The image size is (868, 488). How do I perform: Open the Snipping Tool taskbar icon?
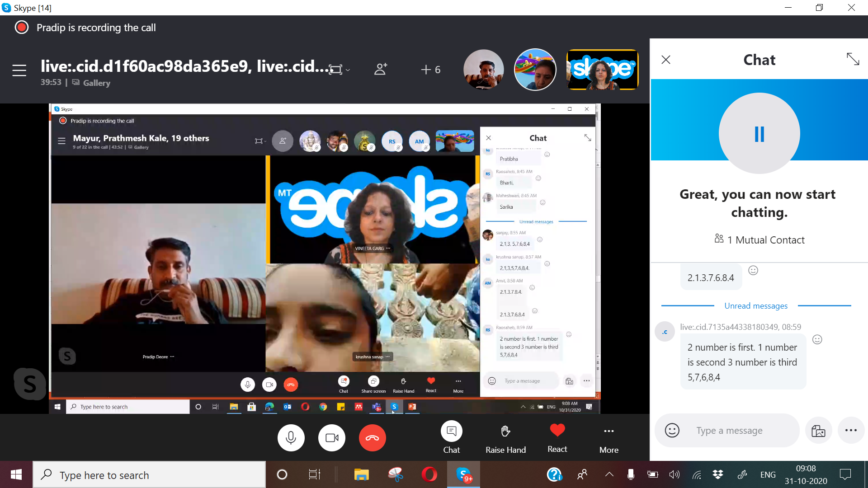coord(396,474)
